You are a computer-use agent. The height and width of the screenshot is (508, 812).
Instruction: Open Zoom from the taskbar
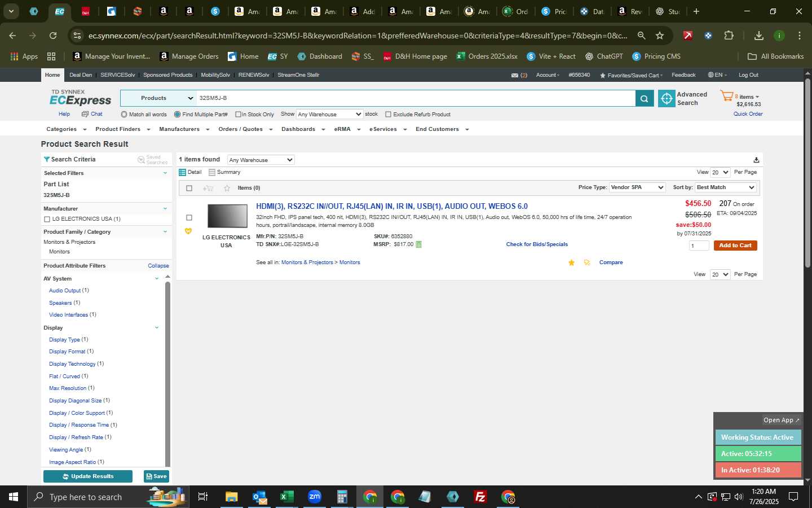pos(315,497)
